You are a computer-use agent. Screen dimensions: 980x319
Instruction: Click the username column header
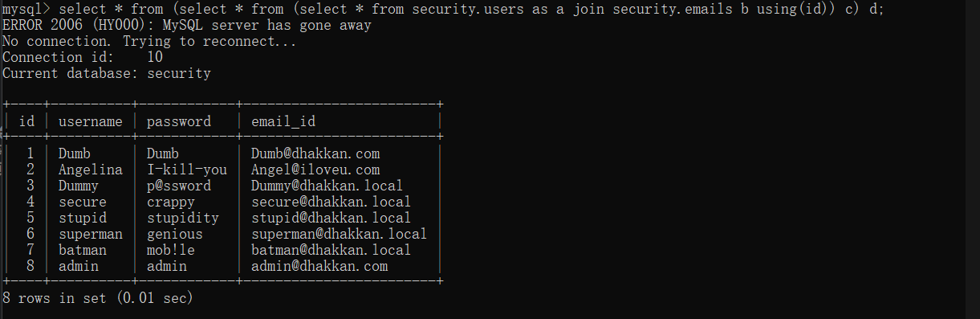coord(91,122)
